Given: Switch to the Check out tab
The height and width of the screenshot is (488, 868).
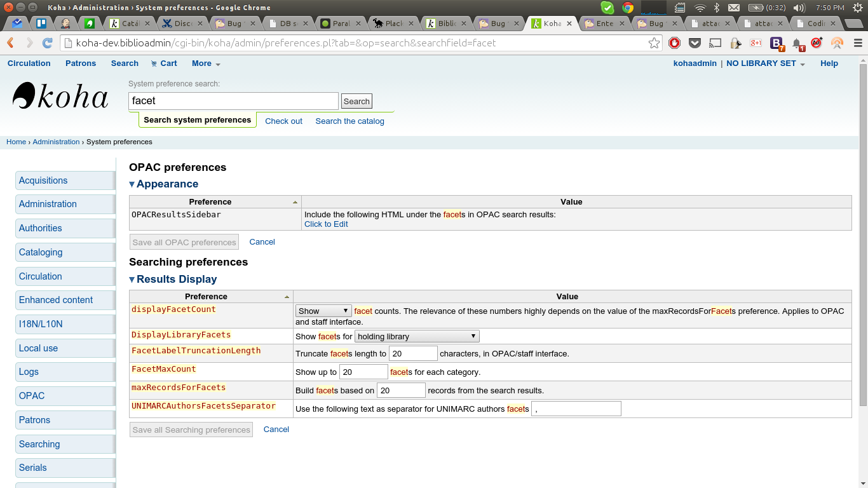Looking at the screenshot, I should pos(283,121).
